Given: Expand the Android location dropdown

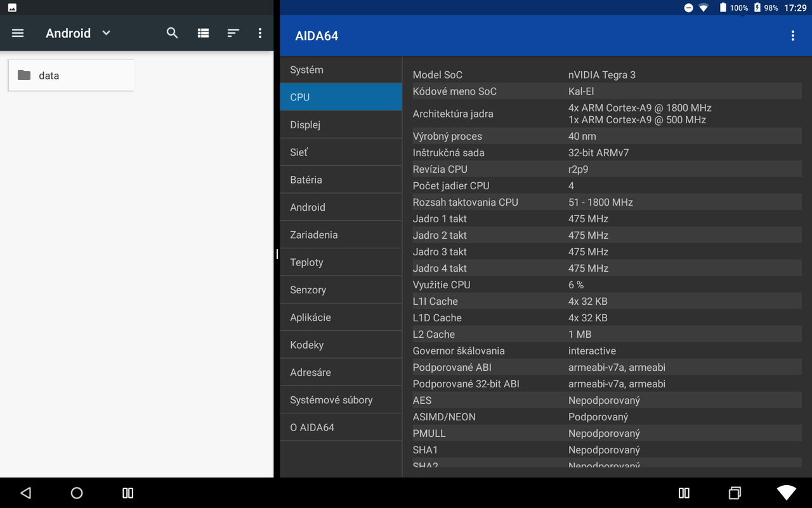Looking at the screenshot, I should pos(106,33).
